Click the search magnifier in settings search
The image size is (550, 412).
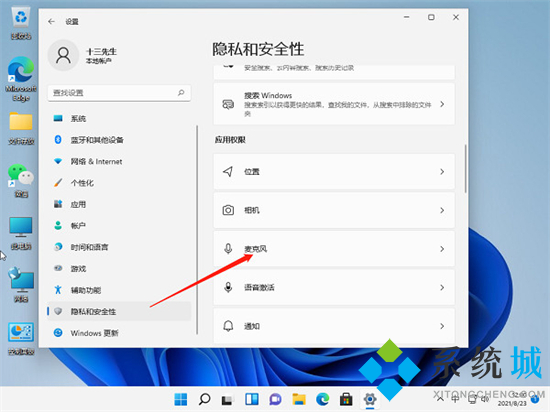[x=181, y=93]
